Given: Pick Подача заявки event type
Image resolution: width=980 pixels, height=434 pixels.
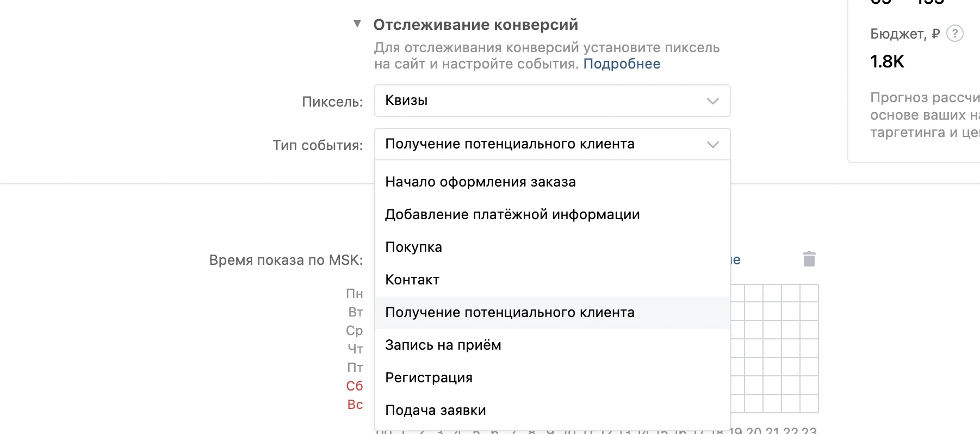Looking at the screenshot, I should 552,411.
